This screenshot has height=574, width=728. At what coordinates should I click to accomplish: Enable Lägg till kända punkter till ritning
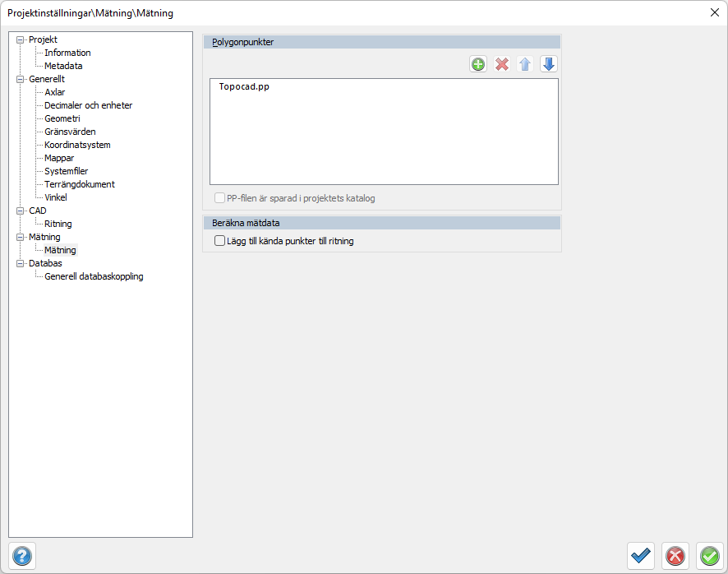(x=220, y=241)
